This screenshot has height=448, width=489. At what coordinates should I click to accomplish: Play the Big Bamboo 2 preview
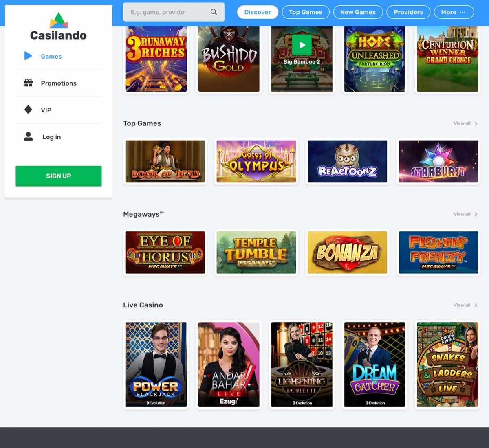pos(302,45)
